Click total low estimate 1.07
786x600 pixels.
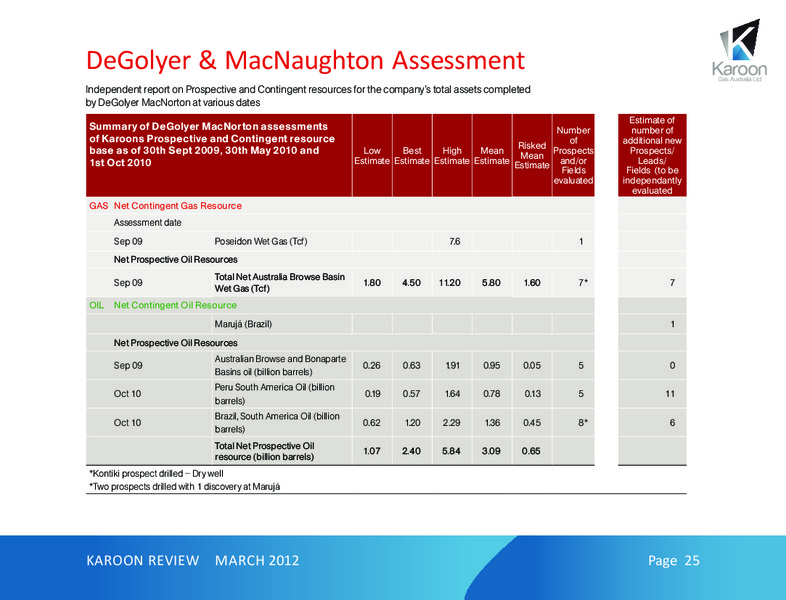point(372,451)
